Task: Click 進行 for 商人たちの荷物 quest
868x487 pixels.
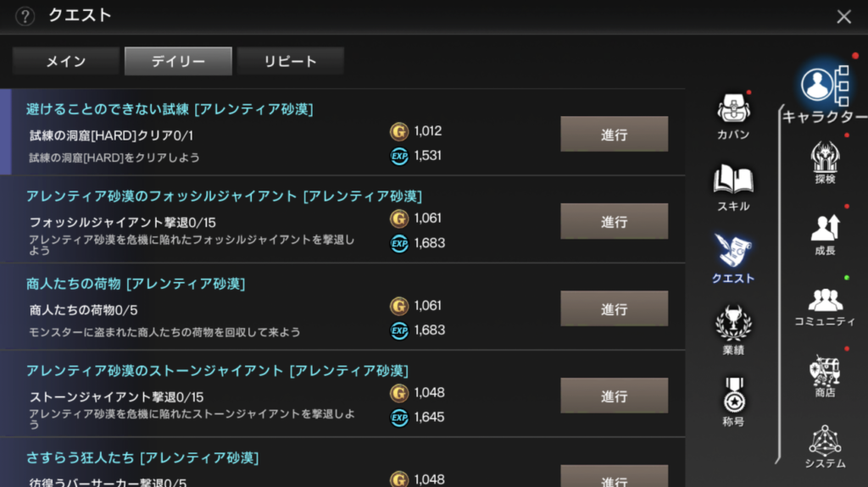Action: (x=614, y=309)
